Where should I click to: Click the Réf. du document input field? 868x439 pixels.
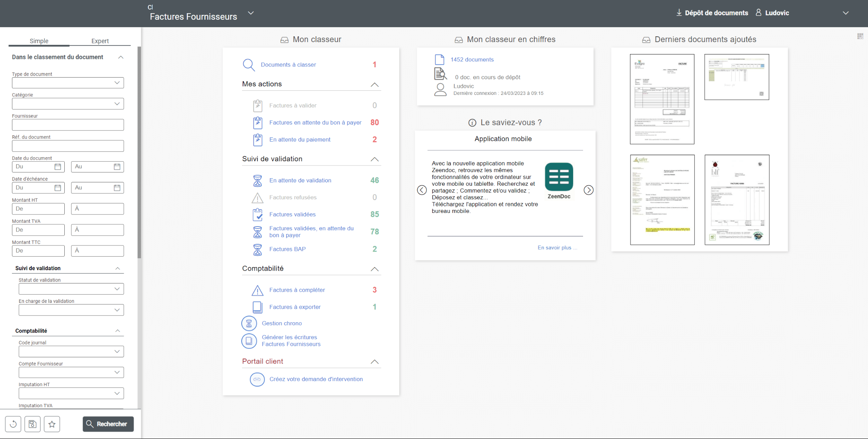[x=68, y=146]
